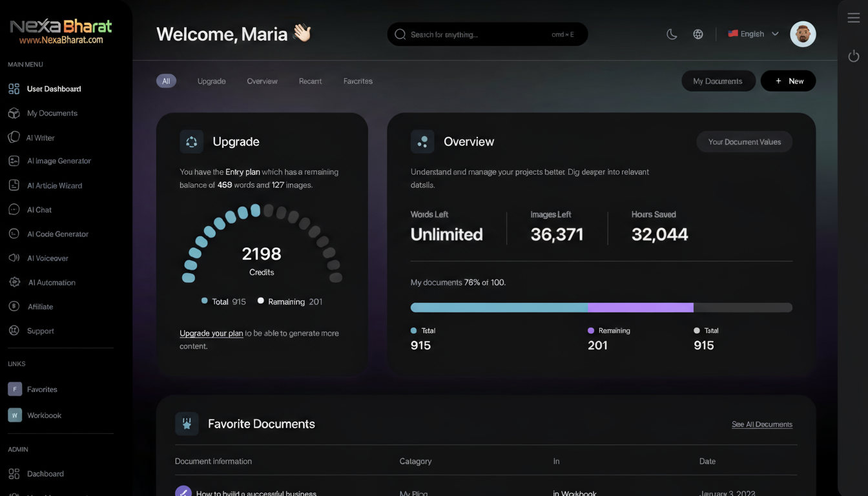Click the My Documents button
The width and height of the screenshot is (868, 496).
click(718, 81)
